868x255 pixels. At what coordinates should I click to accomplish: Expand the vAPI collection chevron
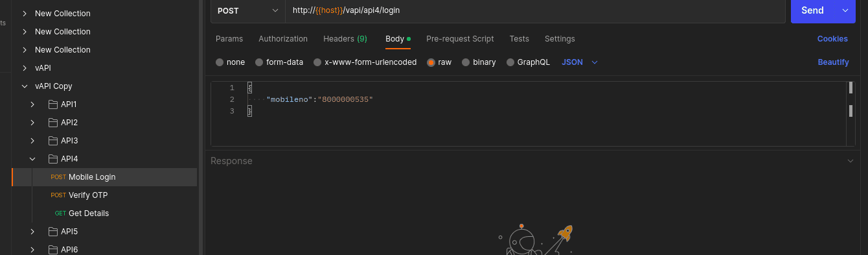(25, 68)
